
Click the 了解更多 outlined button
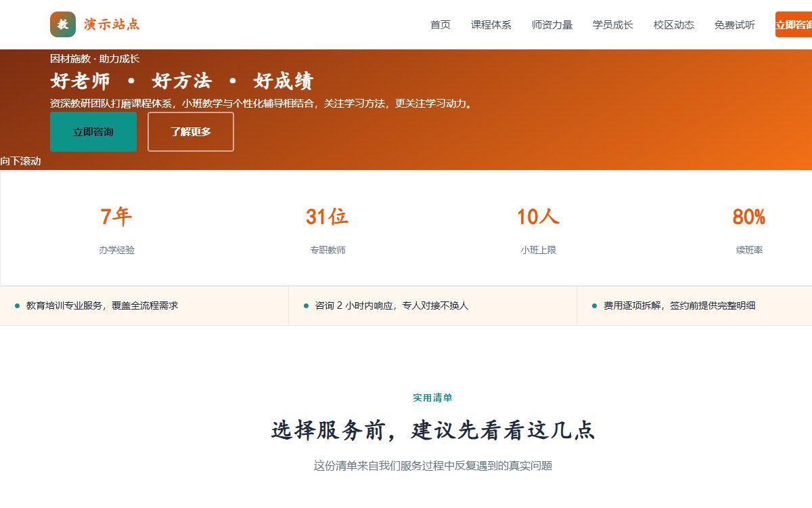pos(191,132)
